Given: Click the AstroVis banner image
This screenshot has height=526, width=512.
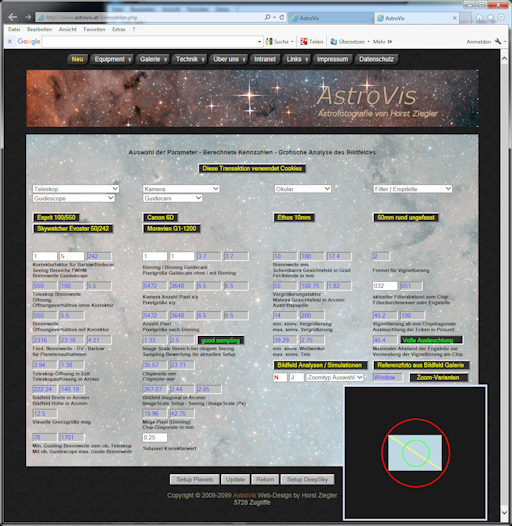Looking at the screenshot, I should (252, 98).
